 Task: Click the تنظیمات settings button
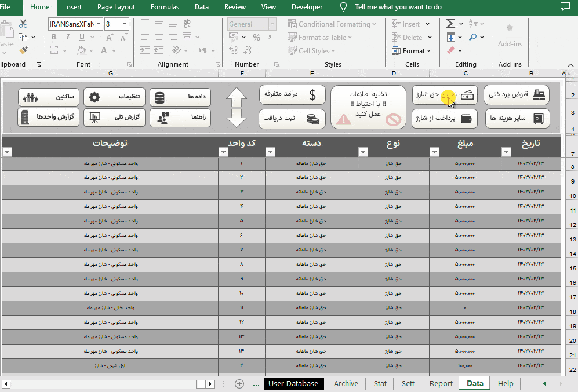pos(114,97)
